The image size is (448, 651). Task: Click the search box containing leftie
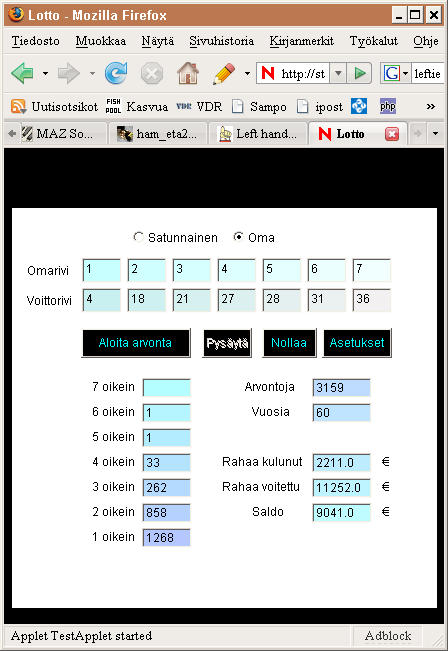pos(428,74)
